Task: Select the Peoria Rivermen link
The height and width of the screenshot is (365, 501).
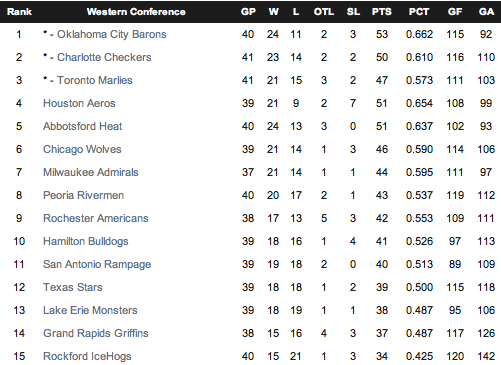Action: [x=83, y=195]
